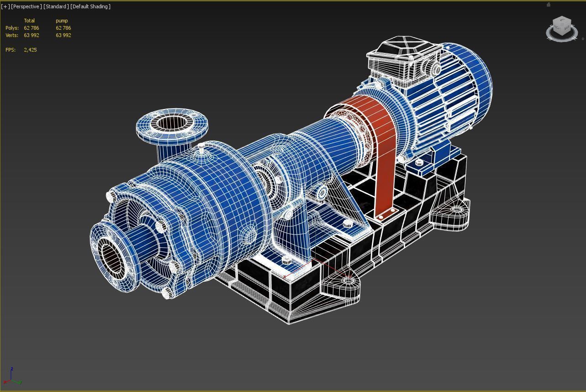This screenshot has width=586, height=392.
Task: Click the ViewCube compass ring to rotate view
Action: click(562, 41)
